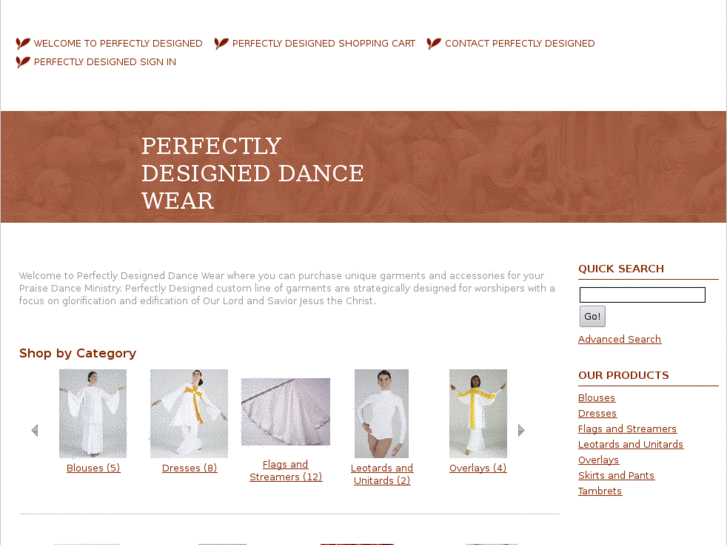
Task: Open Tambrets sidebar link
Action: pyautogui.click(x=599, y=491)
